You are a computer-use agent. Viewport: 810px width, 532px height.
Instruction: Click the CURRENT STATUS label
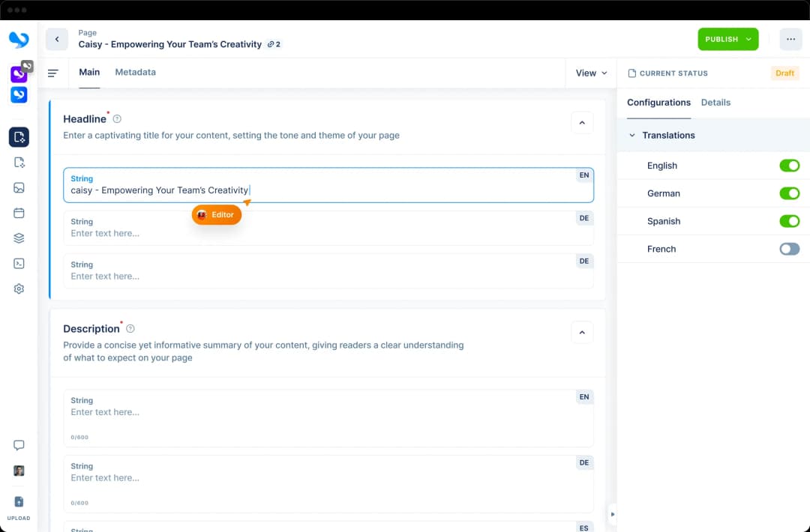point(673,73)
